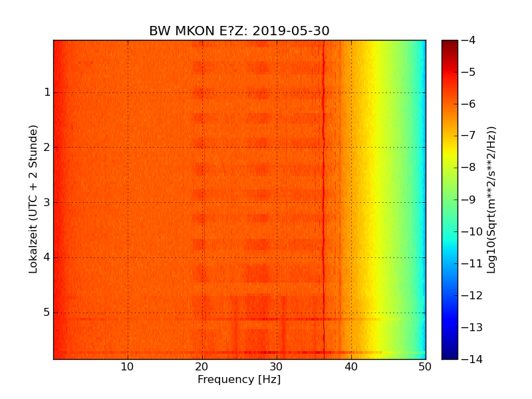Click y-axis tick label 5
Viewport: 532px width, 399px height.
47,312
